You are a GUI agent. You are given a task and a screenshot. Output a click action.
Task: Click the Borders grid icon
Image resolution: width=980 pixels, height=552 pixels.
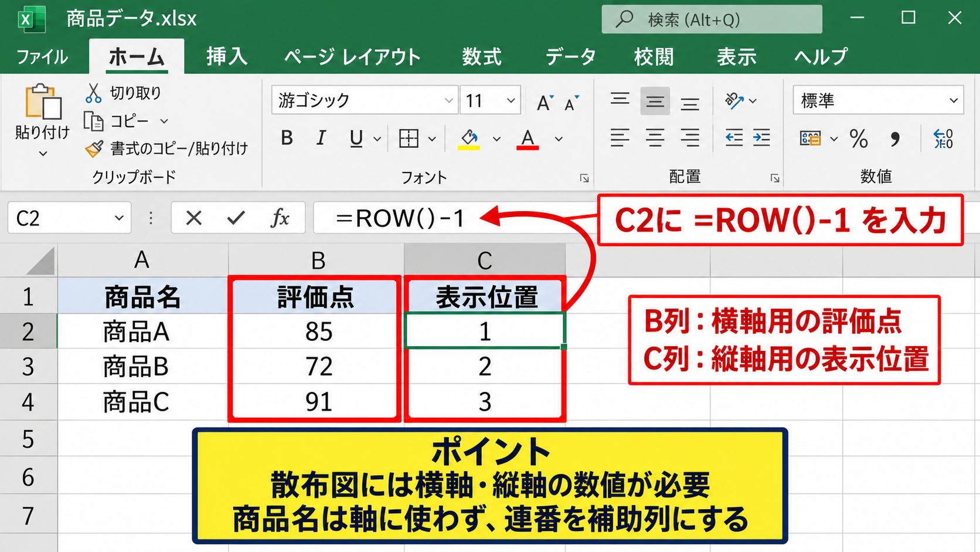pyautogui.click(x=409, y=139)
